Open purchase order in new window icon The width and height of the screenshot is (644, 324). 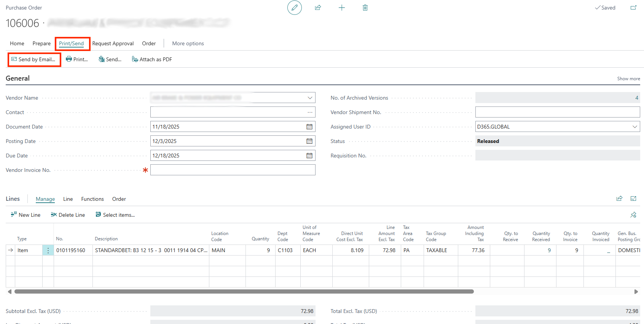(633, 8)
